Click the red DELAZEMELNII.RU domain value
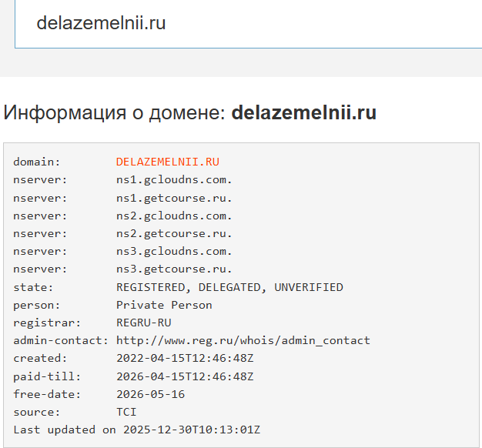Screen dimensions: 482x448 (x=168, y=162)
